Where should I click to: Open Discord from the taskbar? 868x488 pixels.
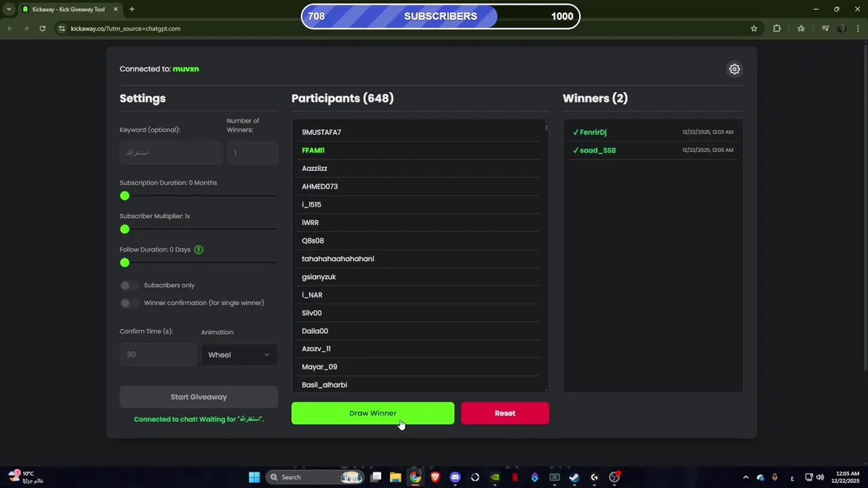455,477
